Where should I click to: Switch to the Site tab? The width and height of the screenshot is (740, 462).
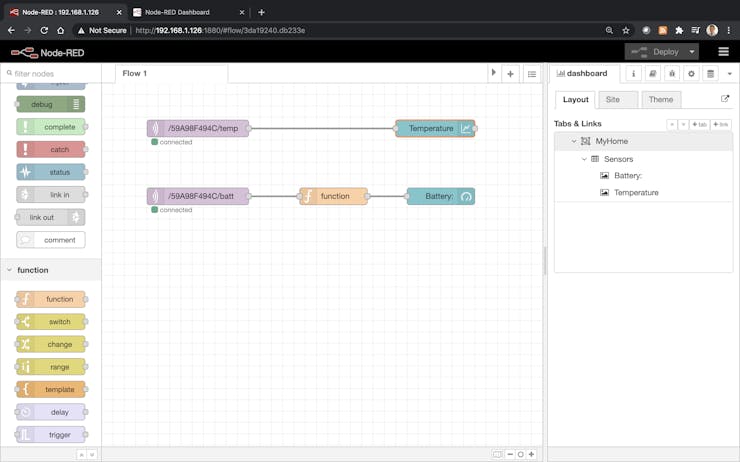pyautogui.click(x=613, y=100)
